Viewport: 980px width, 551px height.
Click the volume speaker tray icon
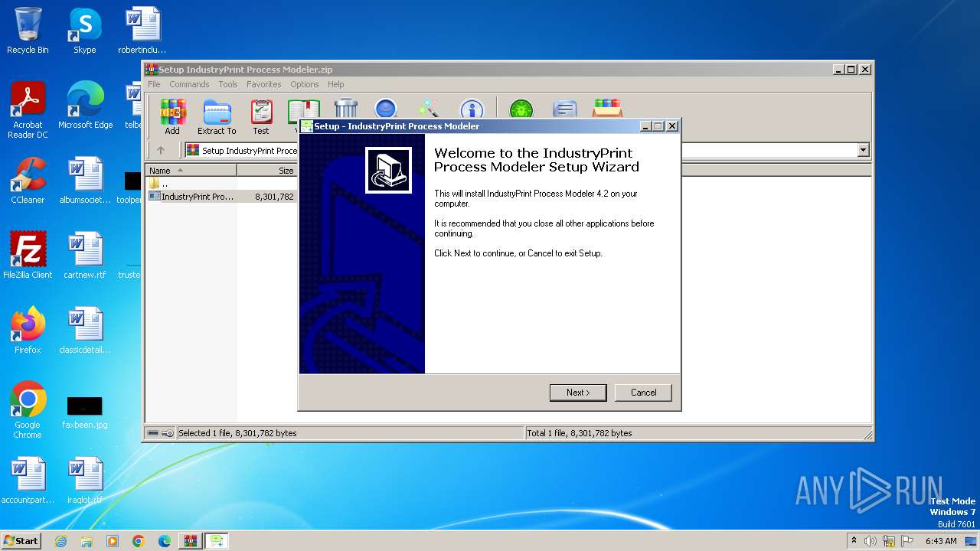pyautogui.click(x=871, y=541)
